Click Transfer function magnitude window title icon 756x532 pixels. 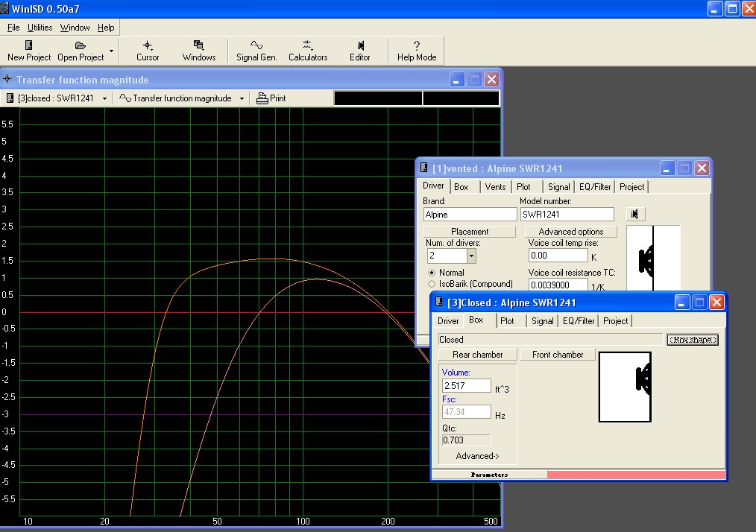pos(7,79)
